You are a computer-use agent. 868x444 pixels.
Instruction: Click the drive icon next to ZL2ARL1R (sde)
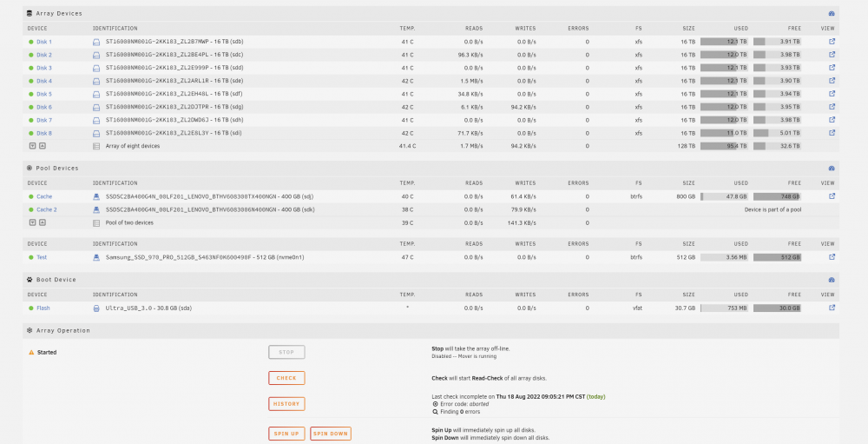click(x=96, y=81)
